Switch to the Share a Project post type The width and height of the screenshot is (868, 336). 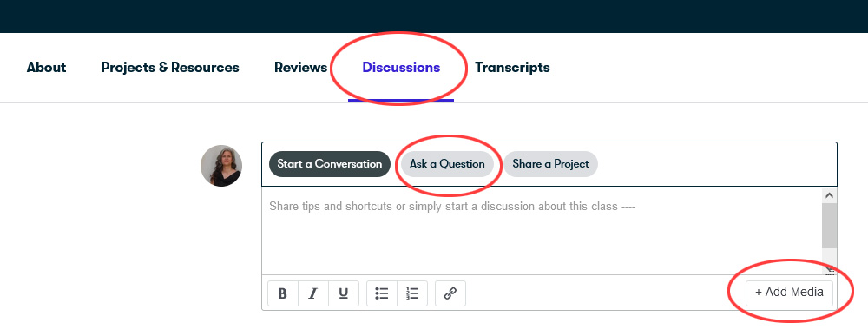551,164
